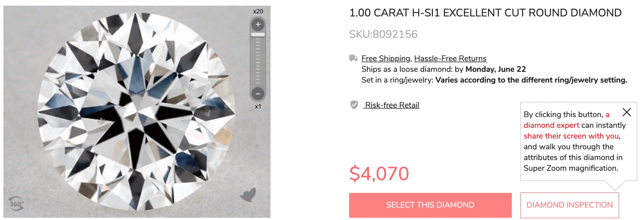644x220 pixels.
Task: Open the Free Shipping link
Action: 386,59
